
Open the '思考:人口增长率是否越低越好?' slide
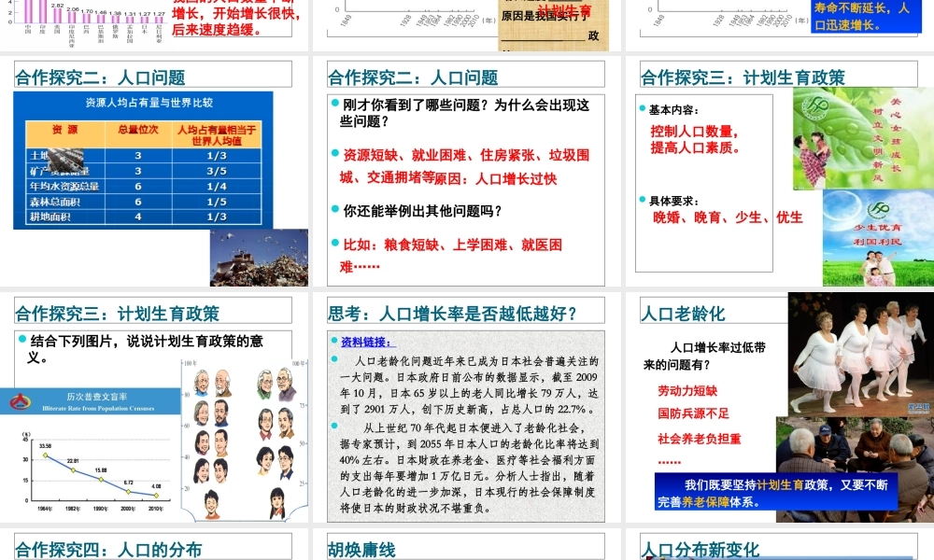click(466, 408)
